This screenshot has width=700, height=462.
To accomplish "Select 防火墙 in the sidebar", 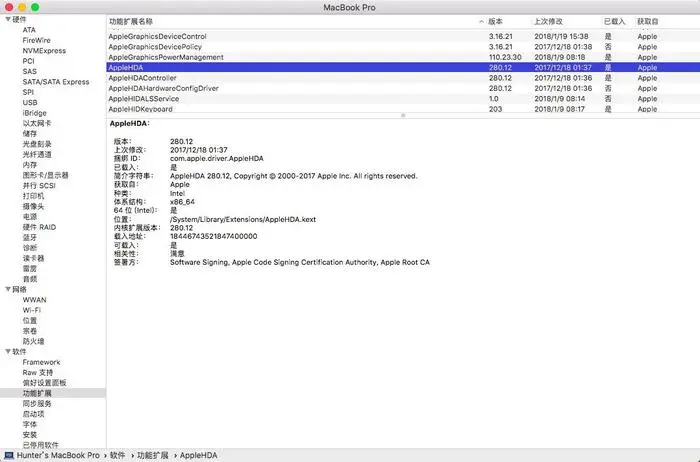I will 34,341.
